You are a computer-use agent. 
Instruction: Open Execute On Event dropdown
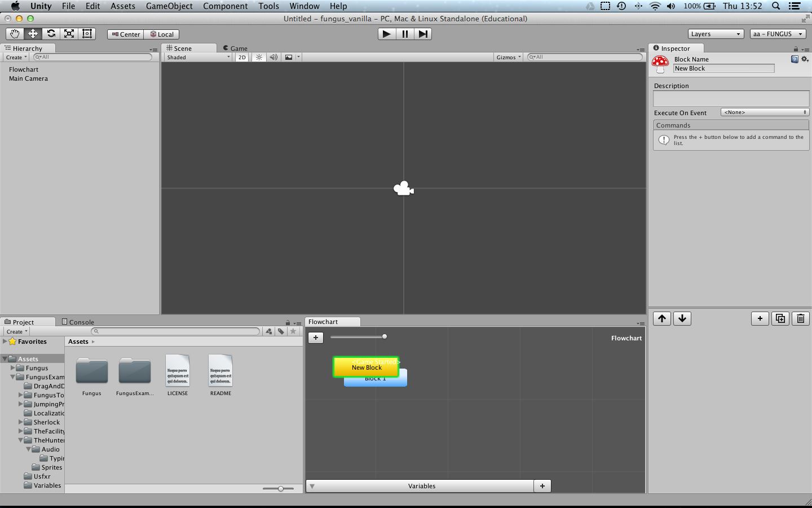(x=765, y=112)
